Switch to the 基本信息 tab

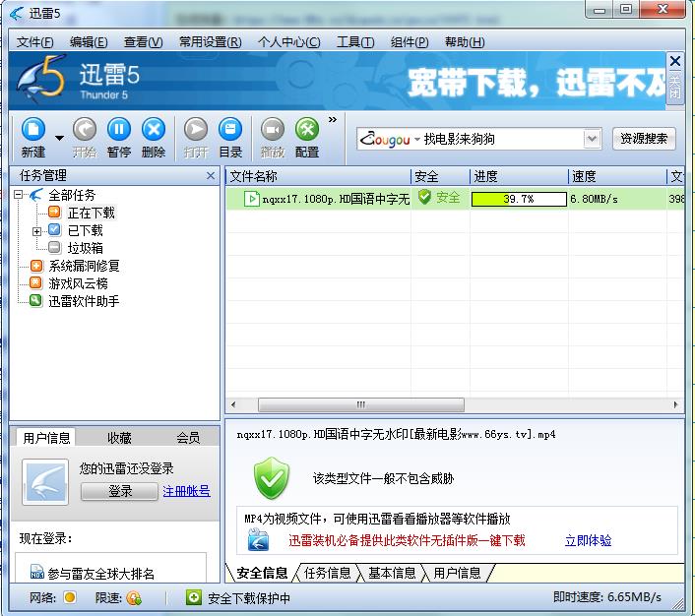[x=392, y=573]
